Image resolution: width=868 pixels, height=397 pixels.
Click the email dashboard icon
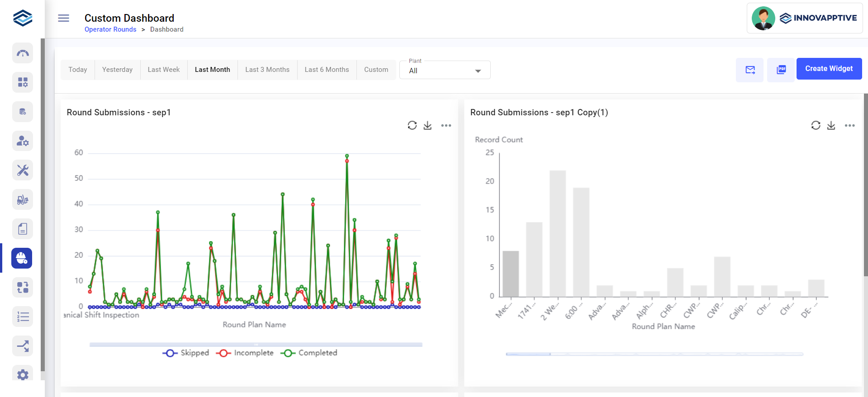coord(749,70)
